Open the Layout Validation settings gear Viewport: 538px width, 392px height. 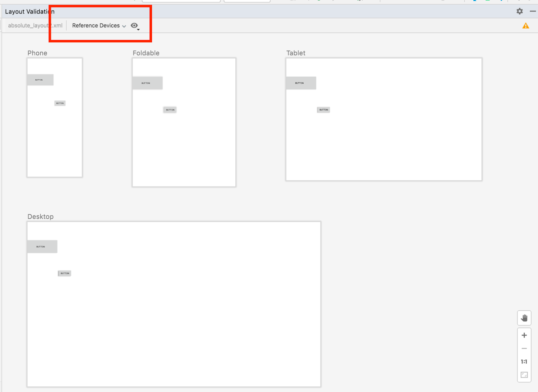[520, 11]
